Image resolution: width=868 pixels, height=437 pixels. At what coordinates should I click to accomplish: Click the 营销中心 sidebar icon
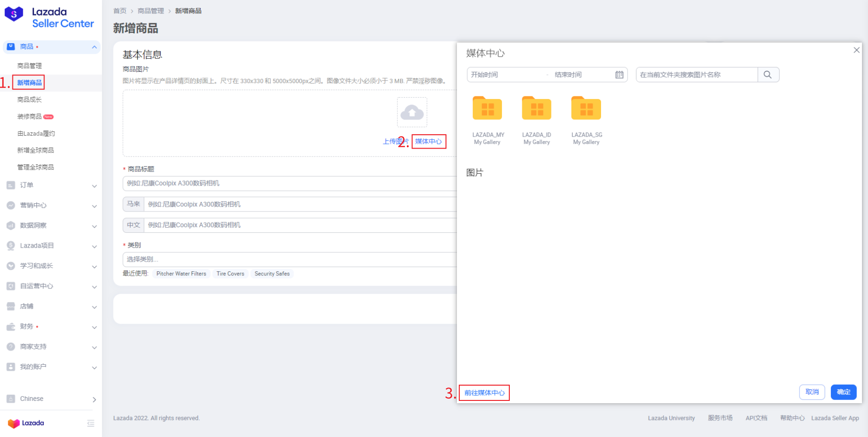(x=11, y=206)
